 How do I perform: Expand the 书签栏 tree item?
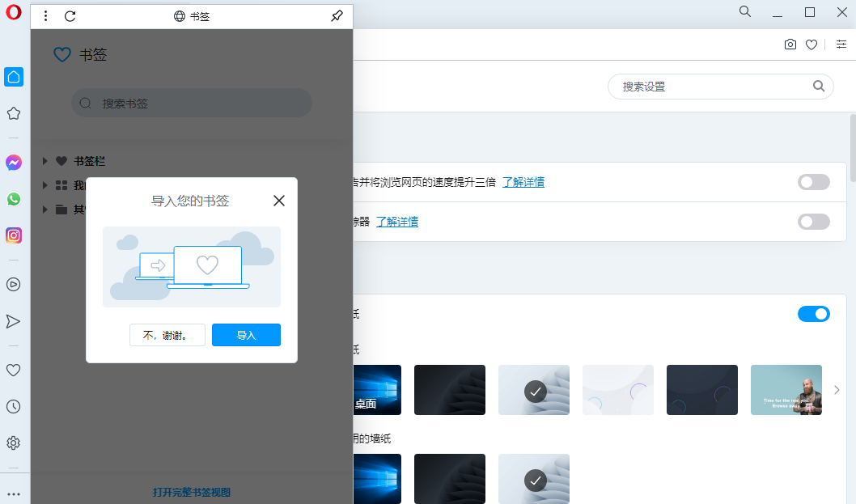click(x=45, y=160)
